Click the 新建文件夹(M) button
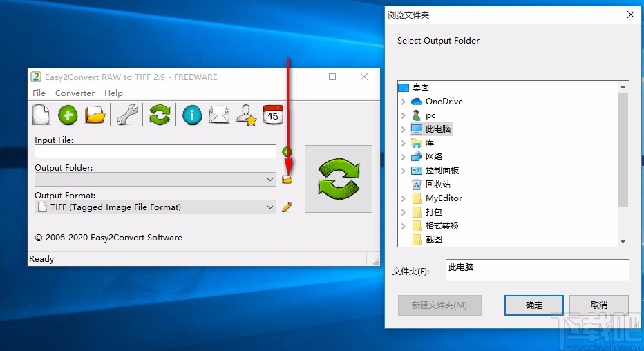The height and width of the screenshot is (351, 644). pos(439,305)
